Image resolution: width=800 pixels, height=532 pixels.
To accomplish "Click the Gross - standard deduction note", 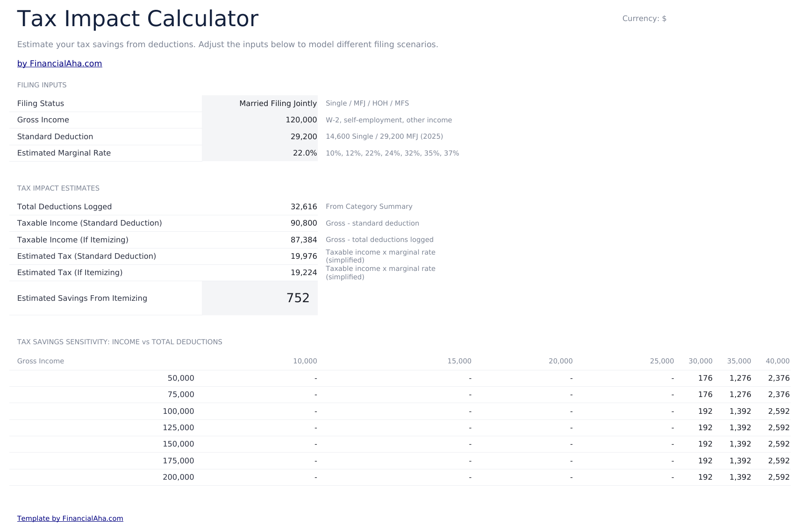I will (372, 223).
